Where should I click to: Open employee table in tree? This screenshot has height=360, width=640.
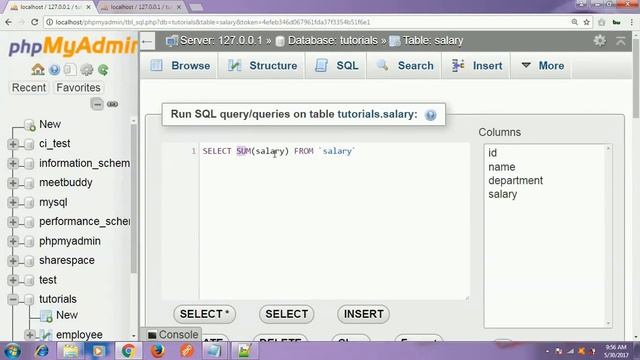coord(79,335)
